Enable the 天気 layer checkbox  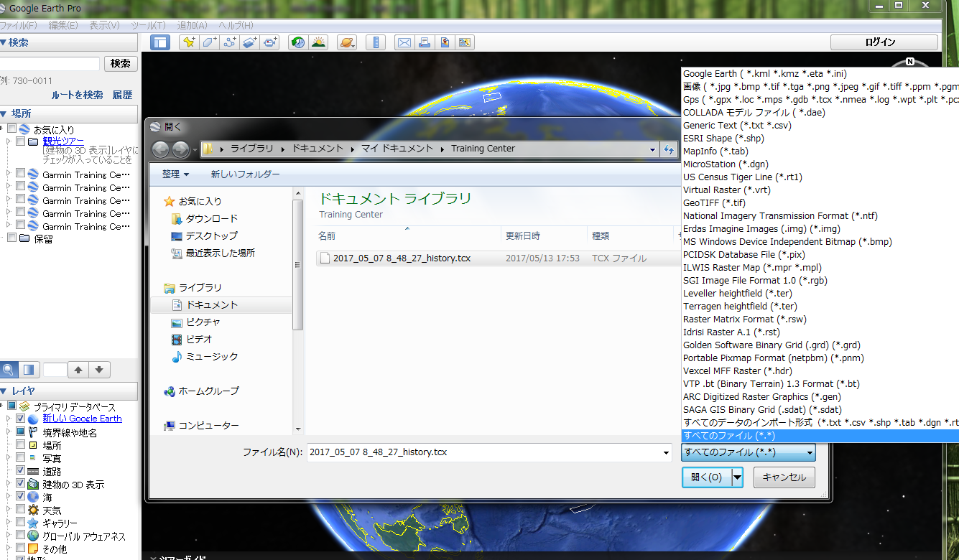20,510
